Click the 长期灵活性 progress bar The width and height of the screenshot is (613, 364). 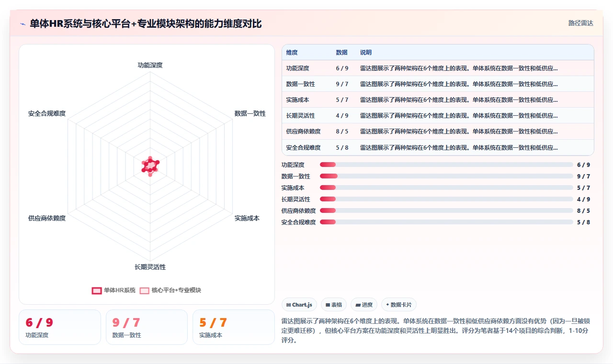pyautogui.click(x=446, y=199)
